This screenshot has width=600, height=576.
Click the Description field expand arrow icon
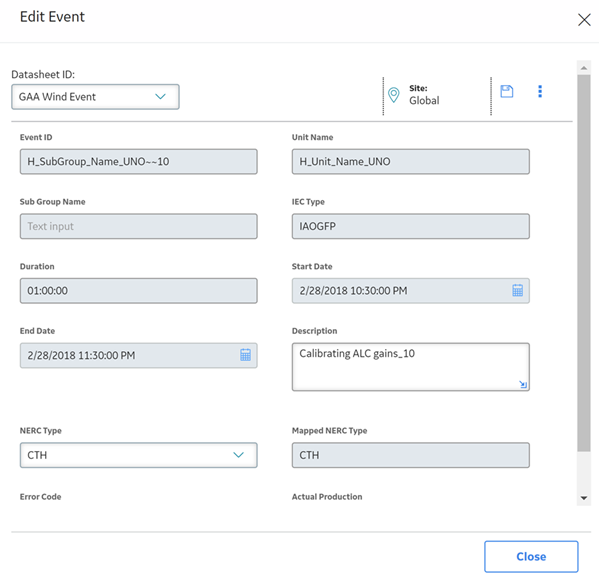[523, 384]
